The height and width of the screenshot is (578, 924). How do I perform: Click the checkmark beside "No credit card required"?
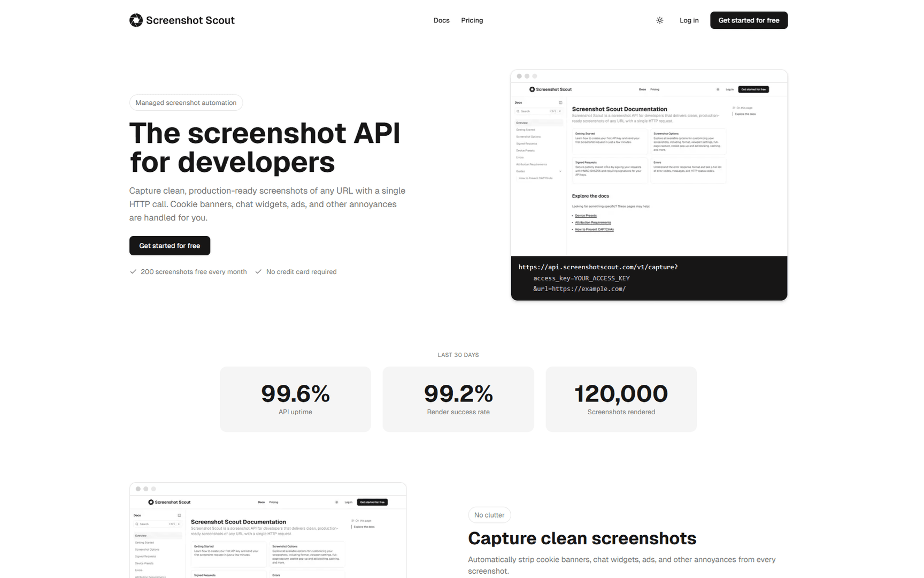coord(259,271)
